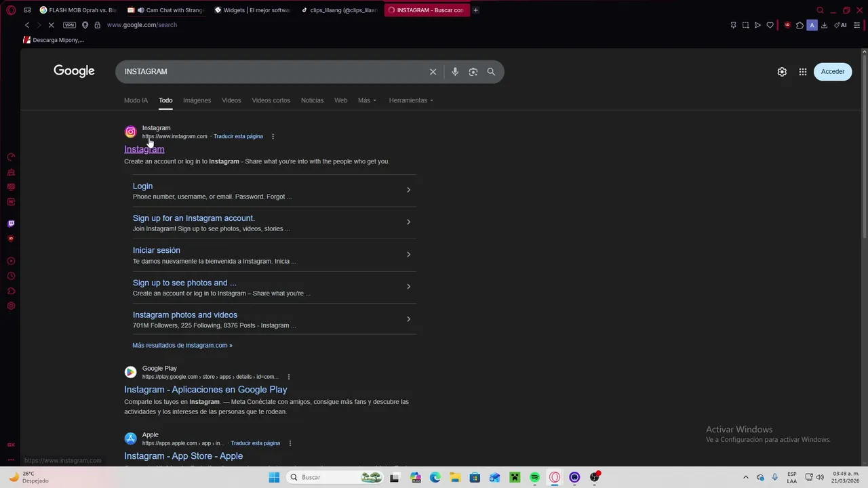
Task: Expand chevron on Login sitelink row
Action: click(408, 190)
